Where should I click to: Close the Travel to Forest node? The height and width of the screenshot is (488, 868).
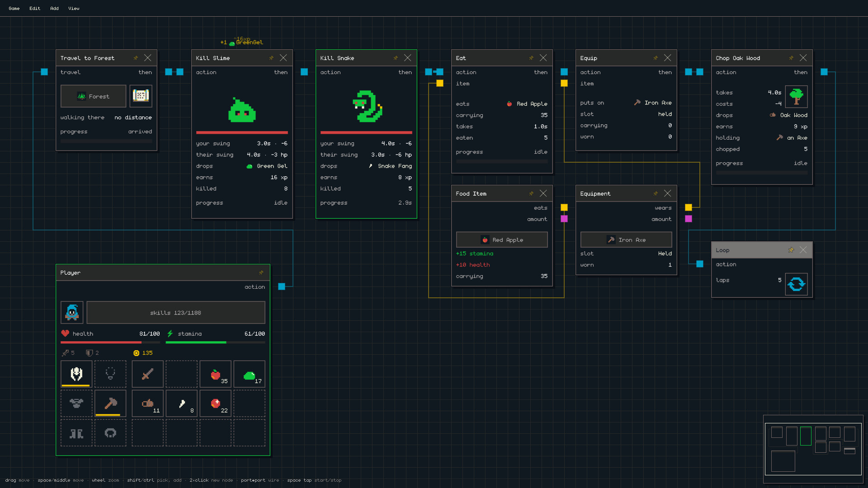[x=148, y=58]
